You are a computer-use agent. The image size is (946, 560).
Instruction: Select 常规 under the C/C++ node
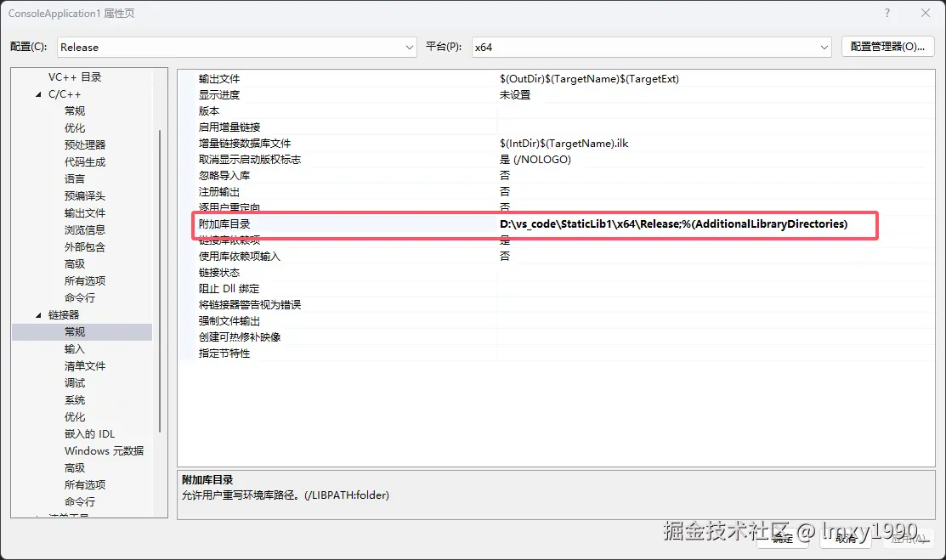pos(75,111)
